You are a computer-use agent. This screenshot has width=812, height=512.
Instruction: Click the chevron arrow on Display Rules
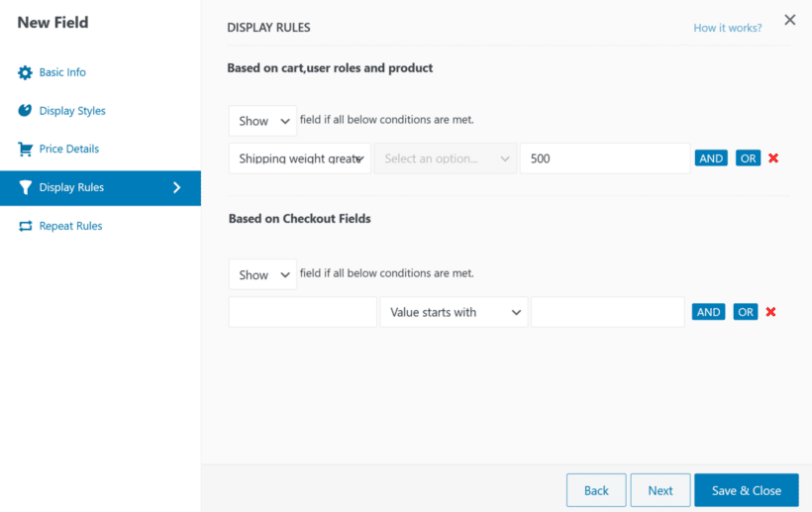177,187
